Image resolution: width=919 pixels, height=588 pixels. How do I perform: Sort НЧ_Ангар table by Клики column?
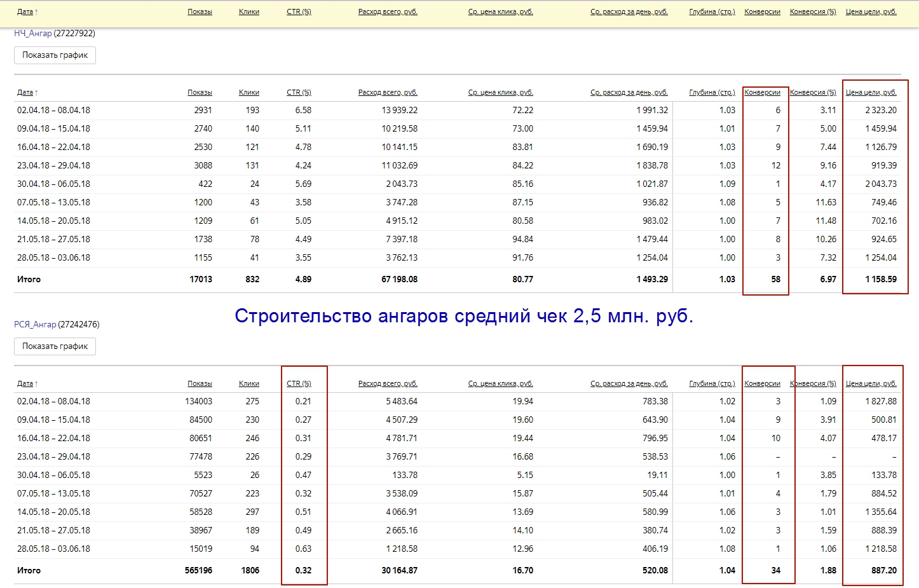click(x=249, y=92)
